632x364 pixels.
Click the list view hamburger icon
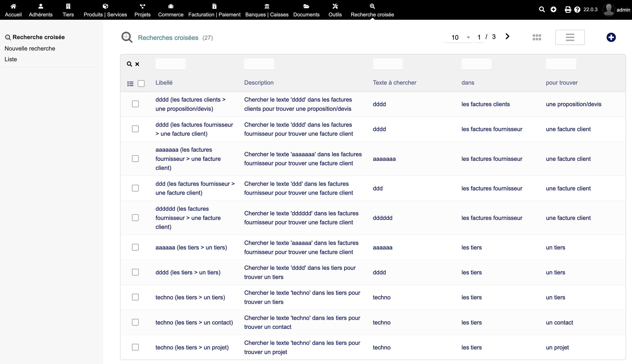point(570,38)
